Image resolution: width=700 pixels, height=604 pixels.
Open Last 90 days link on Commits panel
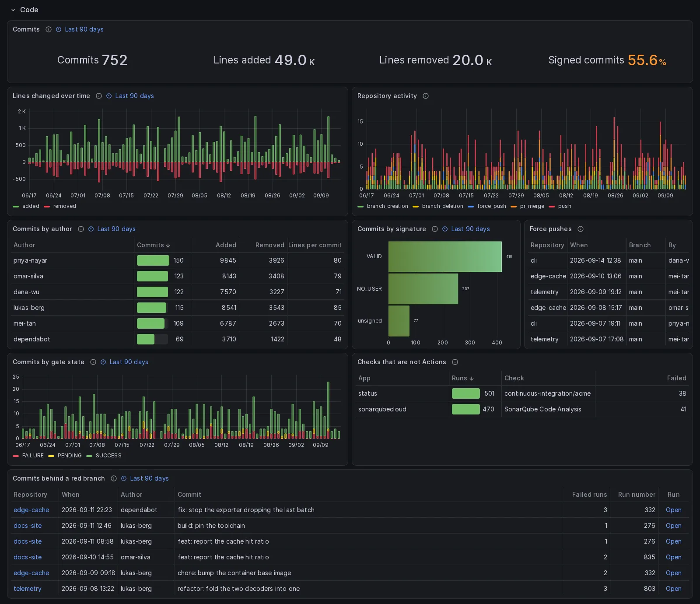coord(84,29)
